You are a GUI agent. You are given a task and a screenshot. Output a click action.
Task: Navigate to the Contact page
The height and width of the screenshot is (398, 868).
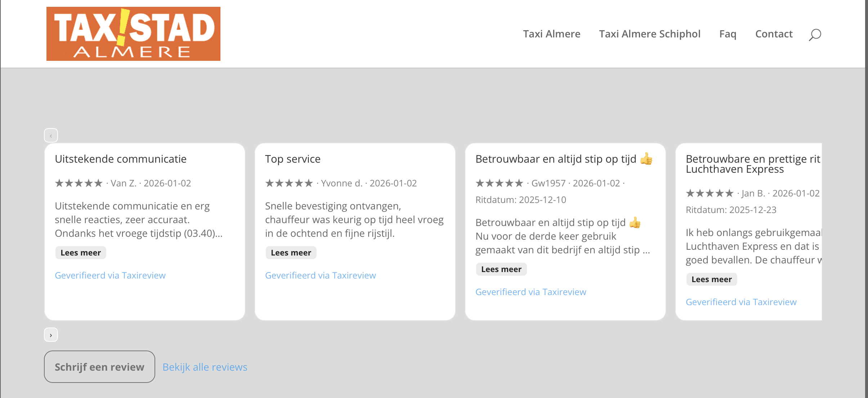[774, 34]
